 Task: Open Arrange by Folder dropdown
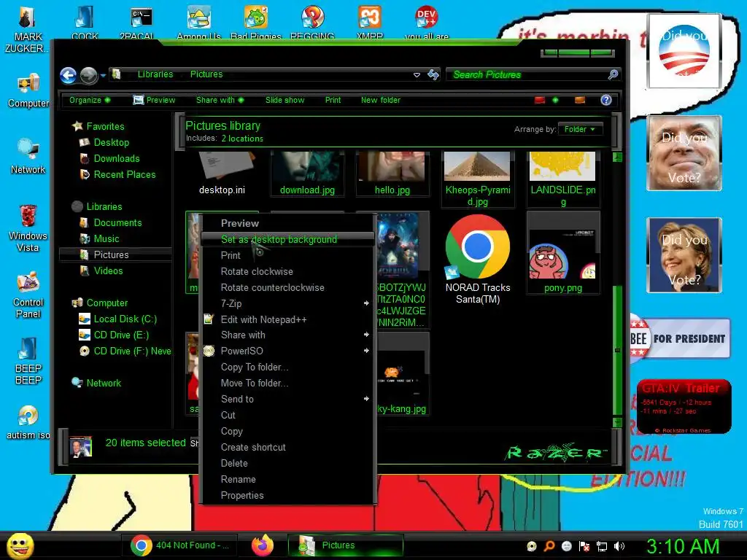coord(580,129)
